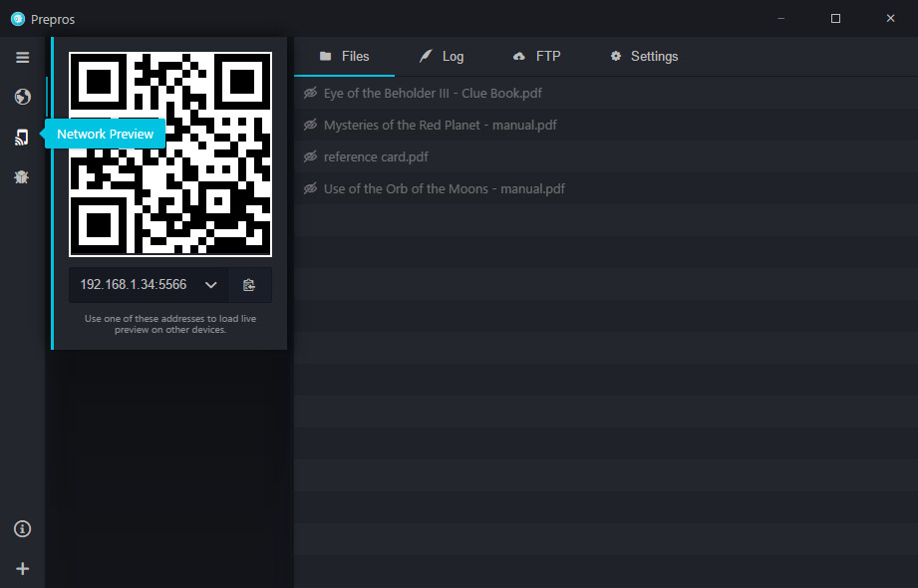Toggle visibility of Mysteries of the Red Planet file

310,125
